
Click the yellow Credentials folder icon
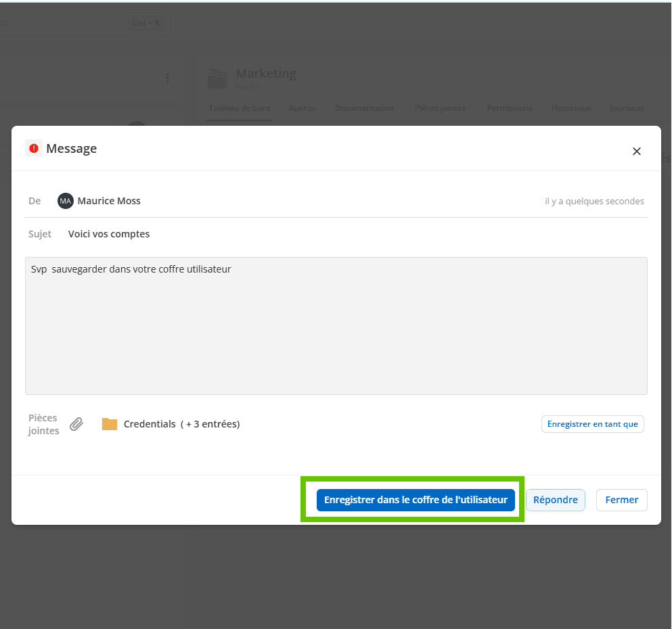[110, 424]
